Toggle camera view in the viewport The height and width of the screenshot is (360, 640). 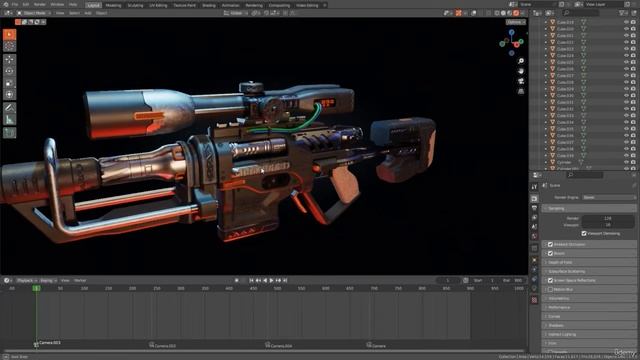[521, 81]
